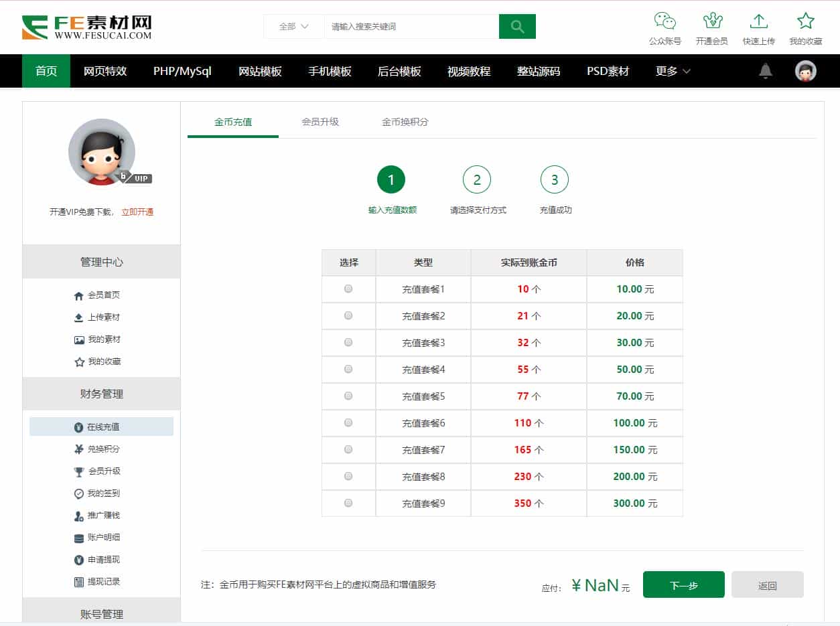Click the upload icon beside 上传素材
The width and height of the screenshot is (840, 626).
coord(79,317)
